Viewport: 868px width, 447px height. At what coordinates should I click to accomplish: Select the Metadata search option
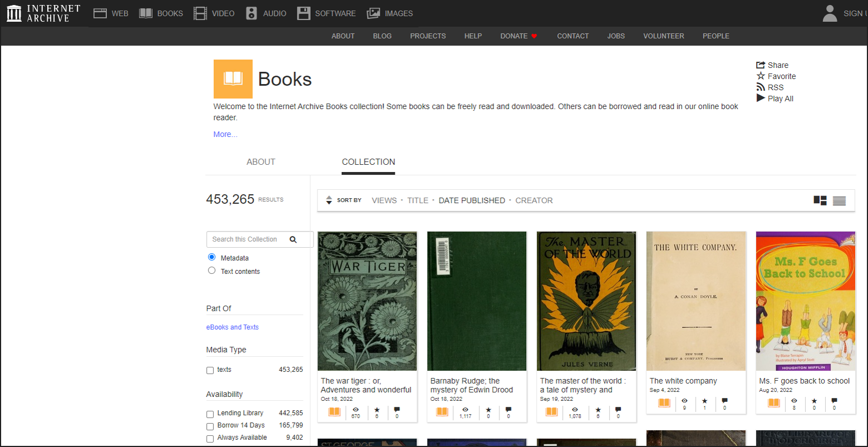tap(212, 257)
